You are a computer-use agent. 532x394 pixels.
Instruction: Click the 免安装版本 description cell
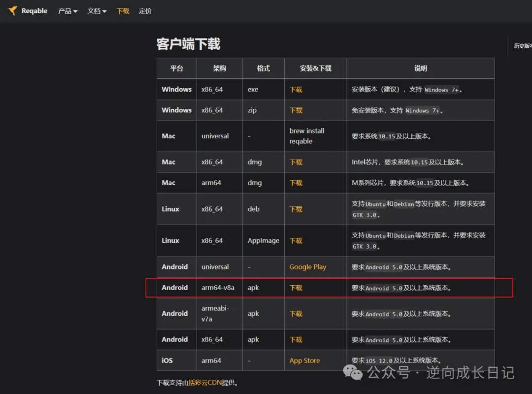tap(420, 110)
